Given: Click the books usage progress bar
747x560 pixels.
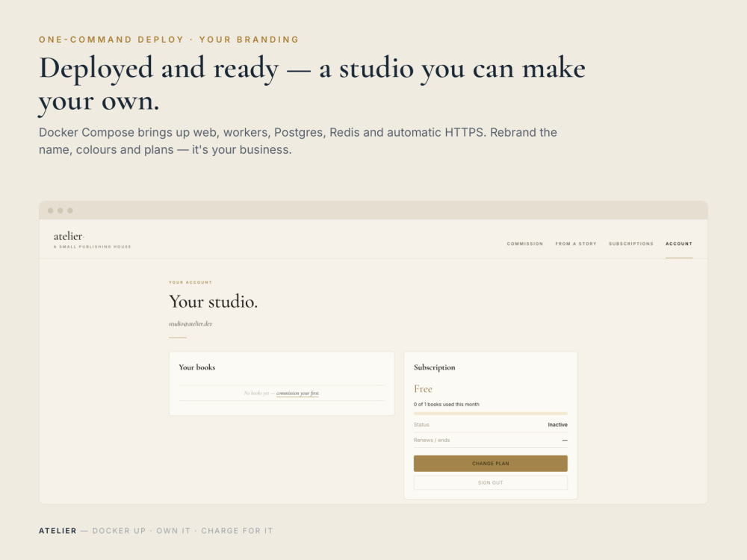Looking at the screenshot, I should click(490, 414).
